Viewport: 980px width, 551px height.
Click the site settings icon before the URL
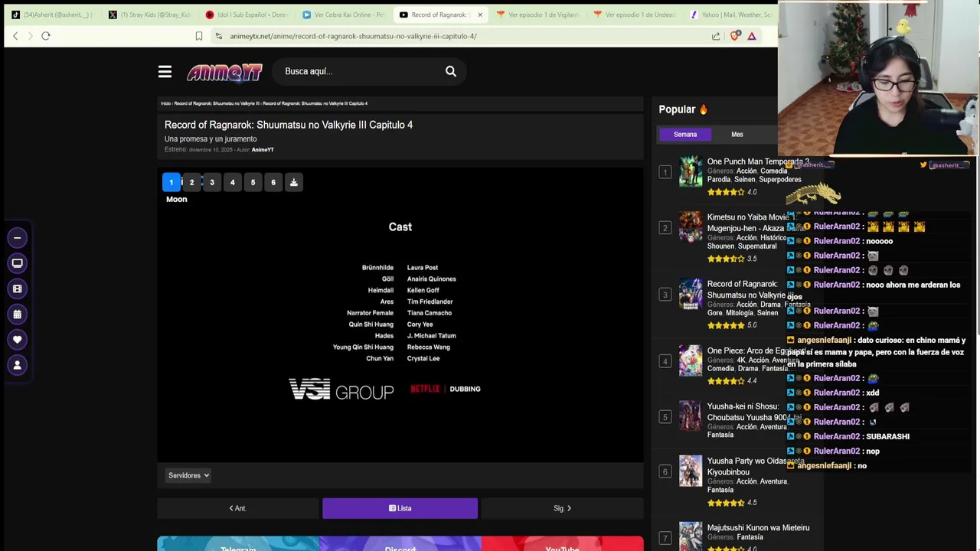click(219, 36)
